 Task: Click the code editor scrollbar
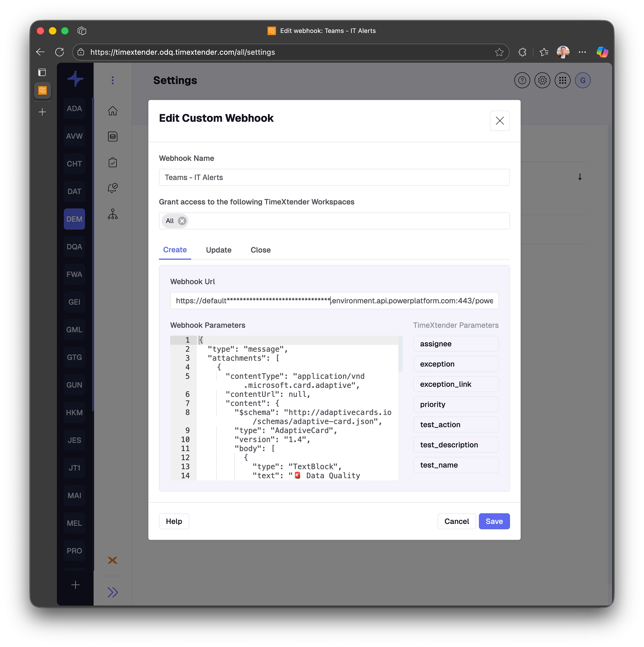pyautogui.click(x=400, y=354)
